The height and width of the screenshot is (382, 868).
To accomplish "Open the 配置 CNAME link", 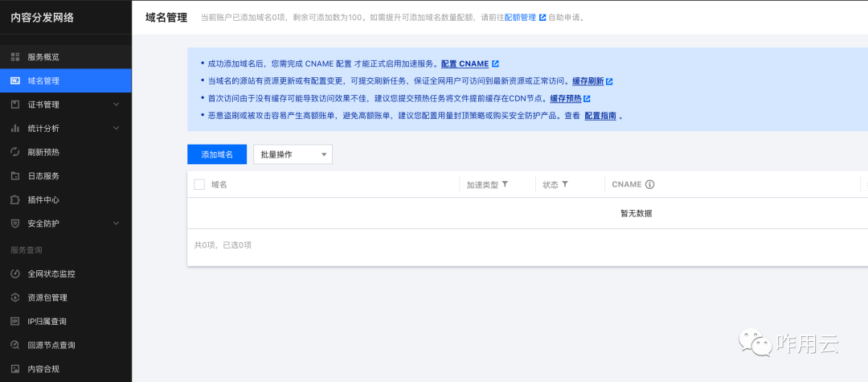I will click(465, 64).
